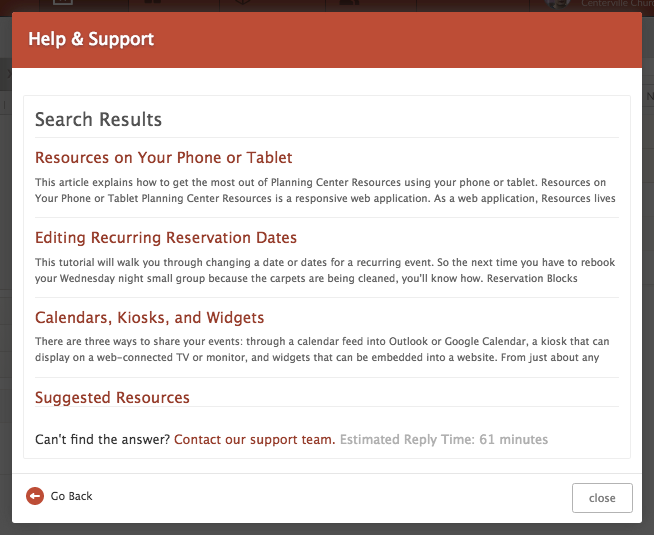Click the 'Can't find the answer?' text
The image size is (654, 535).
coord(102,440)
